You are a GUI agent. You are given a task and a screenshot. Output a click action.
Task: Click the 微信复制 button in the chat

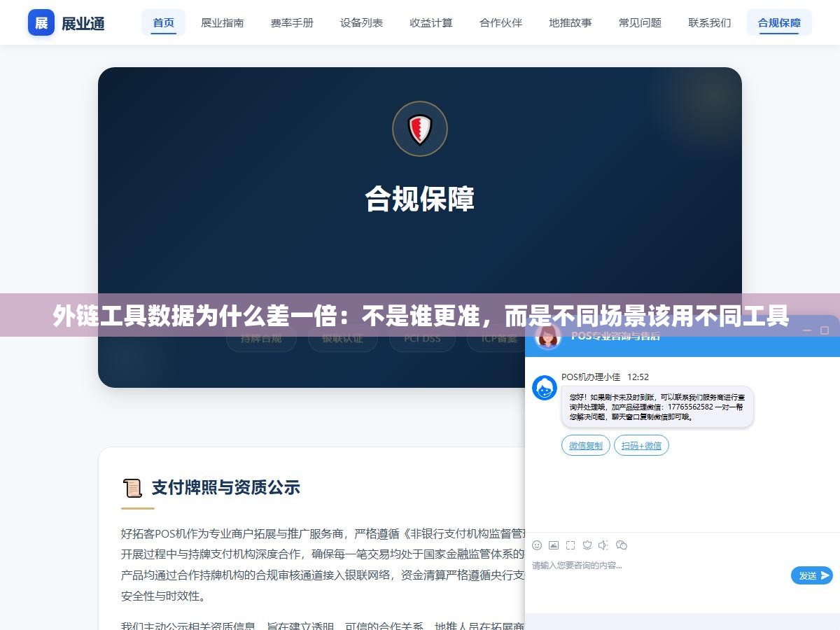coord(585,445)
